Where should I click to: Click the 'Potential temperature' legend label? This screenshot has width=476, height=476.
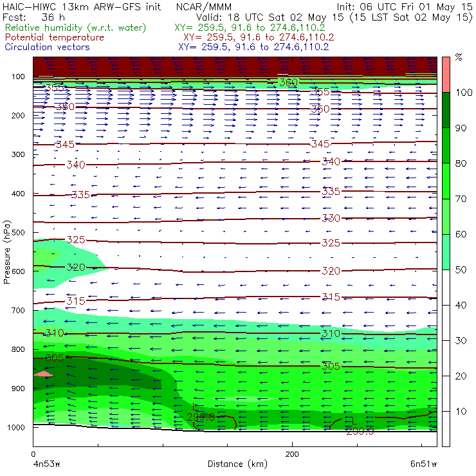[54, 37]
